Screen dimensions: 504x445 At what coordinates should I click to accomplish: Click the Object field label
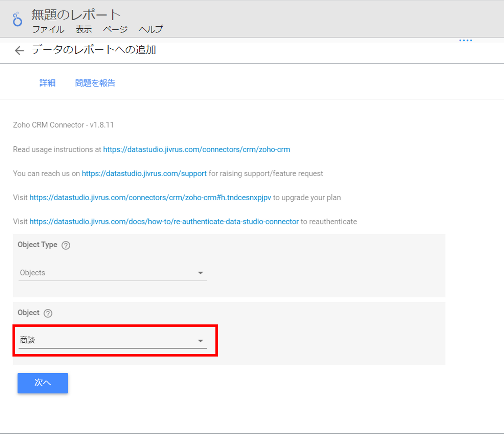tap(29, 313)
